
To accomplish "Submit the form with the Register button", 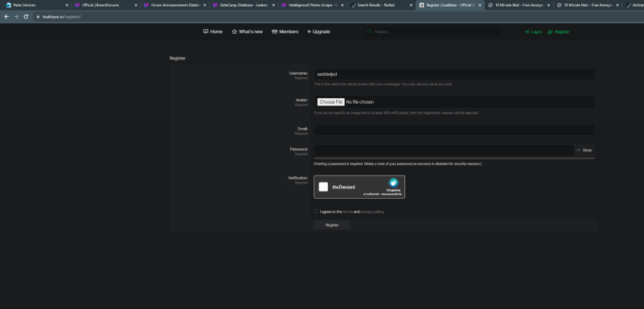I will 332,225.
